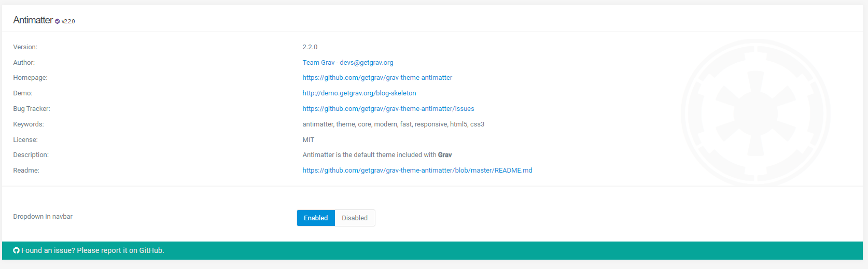Click the 'Bug Tracker:' label
This screenshot has width=868, height=269.
[x=32, y=109]
